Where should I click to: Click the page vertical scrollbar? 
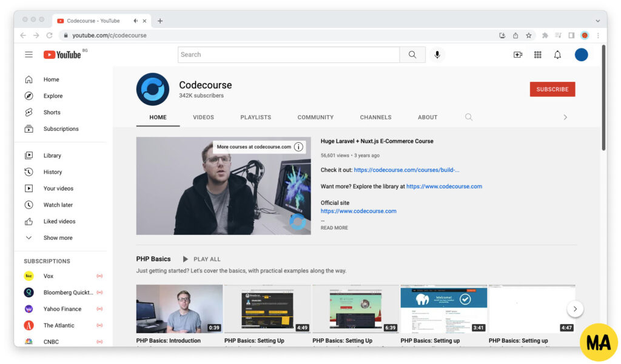pos(603,98)
